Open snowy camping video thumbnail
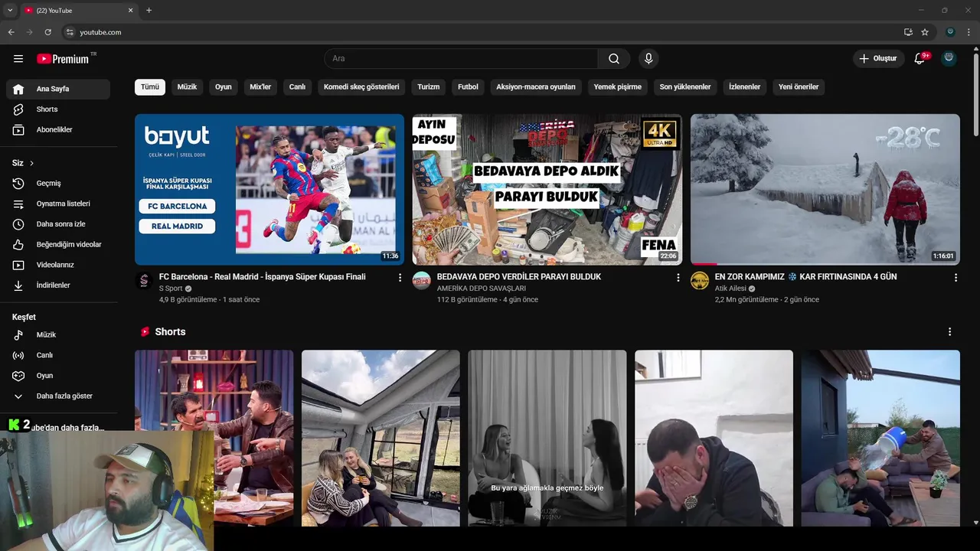This screenshot has height=551, width=980. (x=825, y=189)
